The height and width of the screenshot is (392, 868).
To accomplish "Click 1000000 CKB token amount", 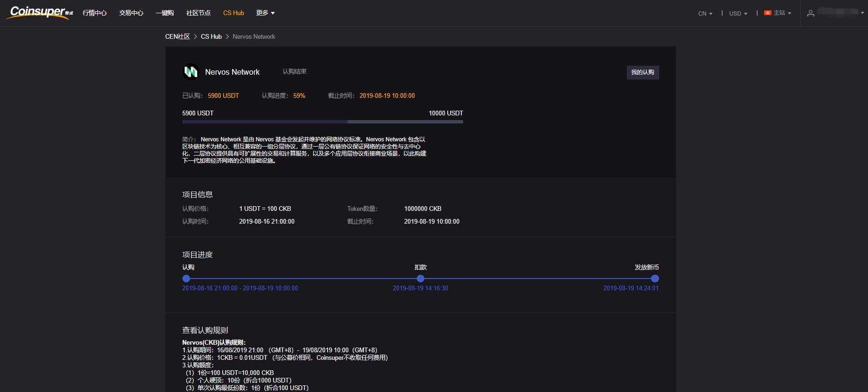I will point(423,209).
